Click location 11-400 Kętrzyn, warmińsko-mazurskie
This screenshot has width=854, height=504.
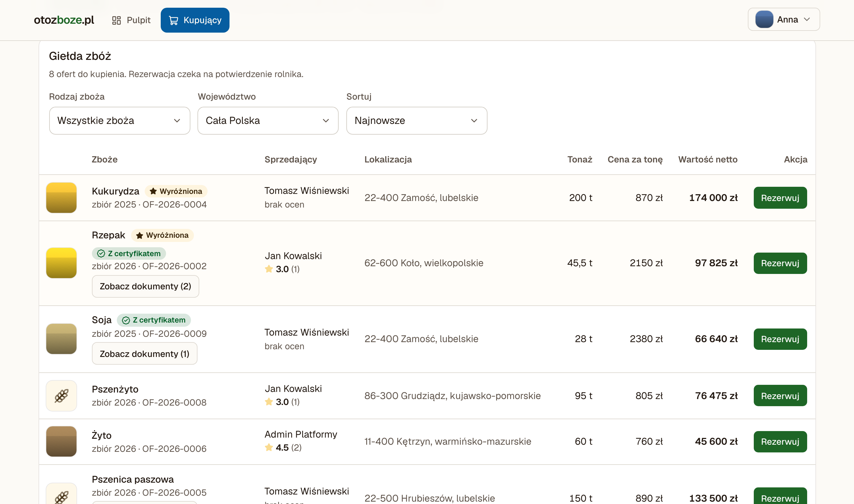pyautogui.click(x=448, y=441)
